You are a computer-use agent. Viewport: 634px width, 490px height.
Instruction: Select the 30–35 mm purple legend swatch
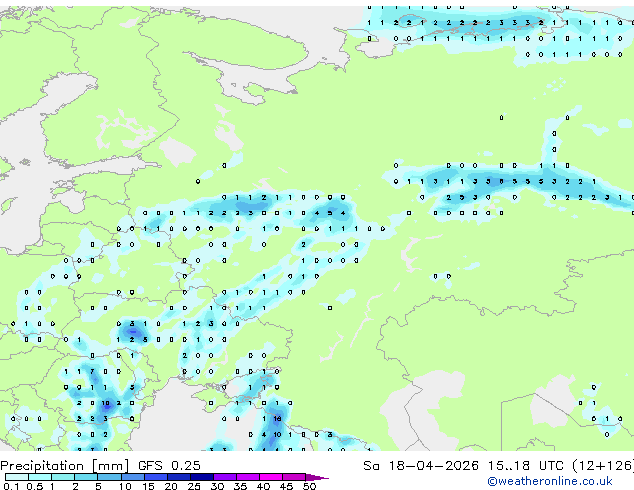[225, 477]
